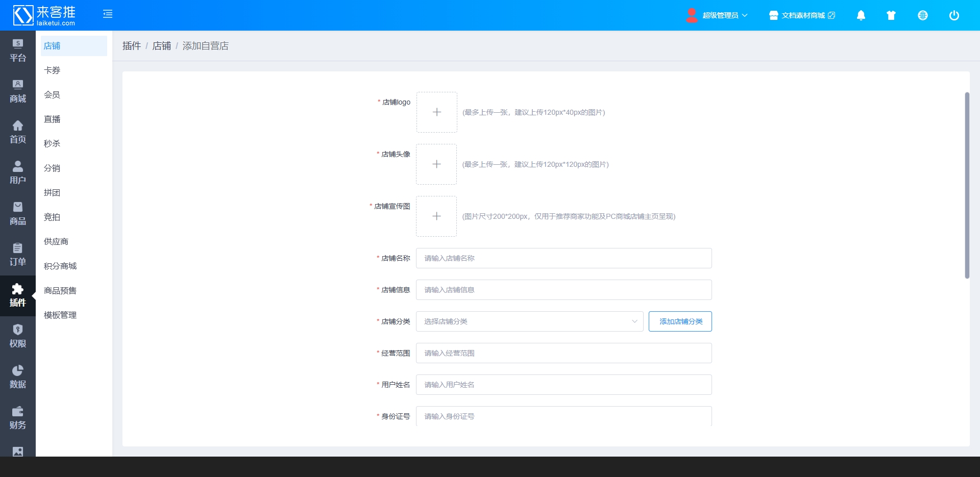
Task: Open the 文档素材商城 link
Action: pyautogui.click(x=802, y=15)
